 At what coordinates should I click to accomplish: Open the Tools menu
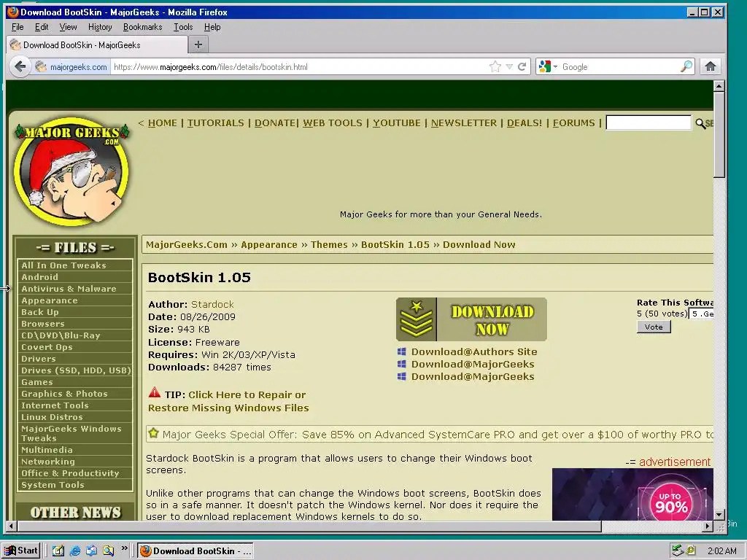[x=183, y=27]
